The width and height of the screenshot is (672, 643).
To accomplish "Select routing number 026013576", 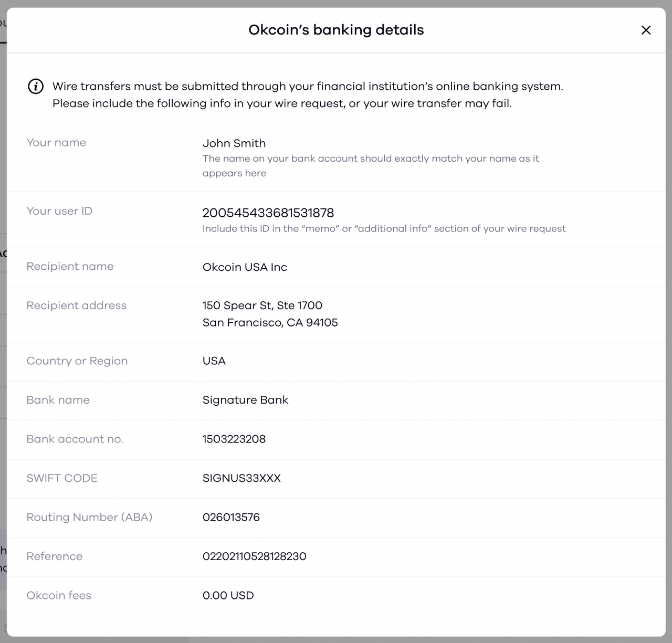I will click(x=231, y=518).
